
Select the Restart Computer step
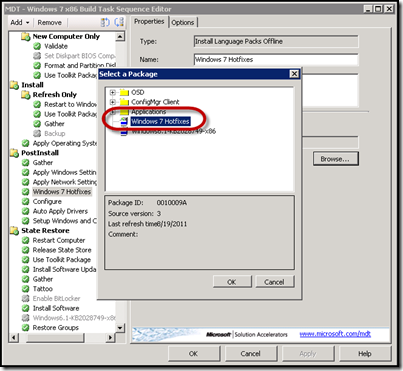tap(59, 240)
